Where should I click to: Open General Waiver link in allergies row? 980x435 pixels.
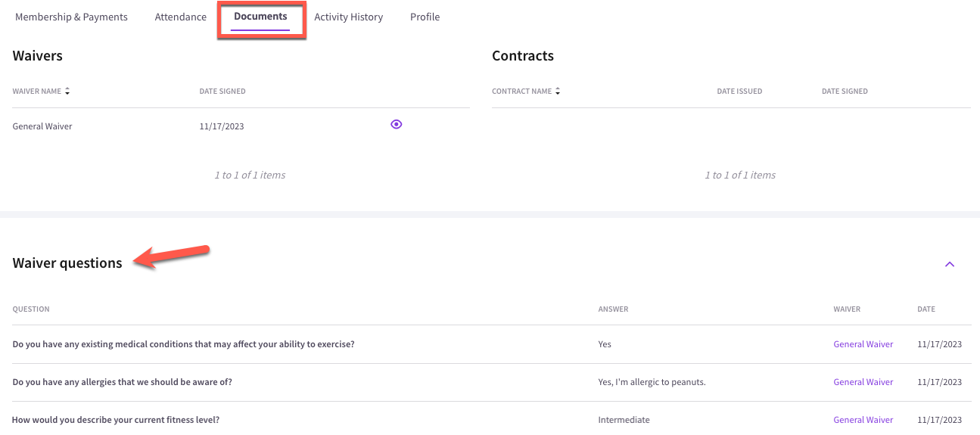click(x=863, y=382)
